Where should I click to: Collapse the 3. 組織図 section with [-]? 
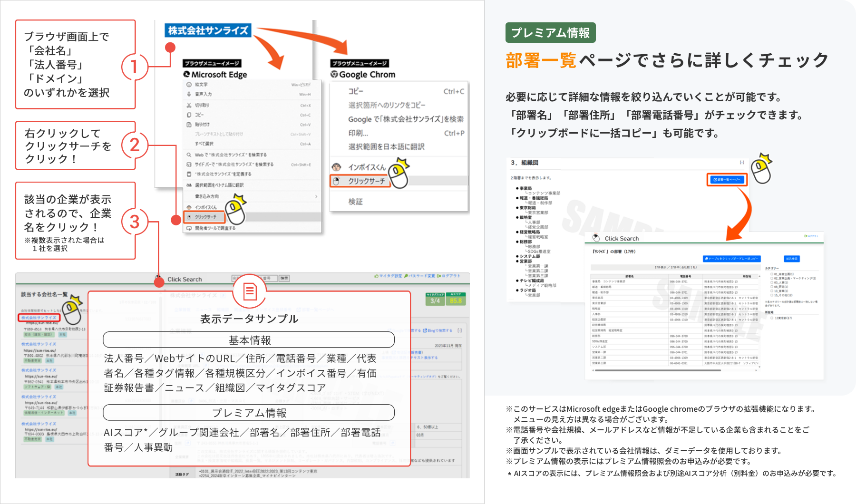pyautogui.click(x=742, y=163)
